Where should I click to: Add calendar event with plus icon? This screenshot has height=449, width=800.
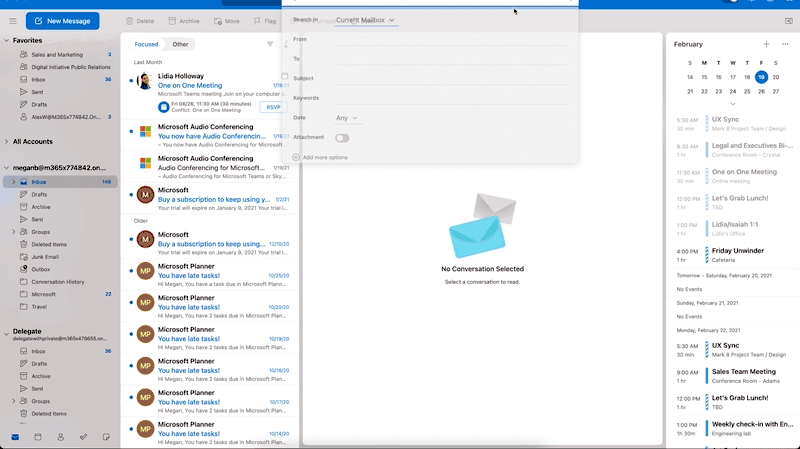[766, 44]
